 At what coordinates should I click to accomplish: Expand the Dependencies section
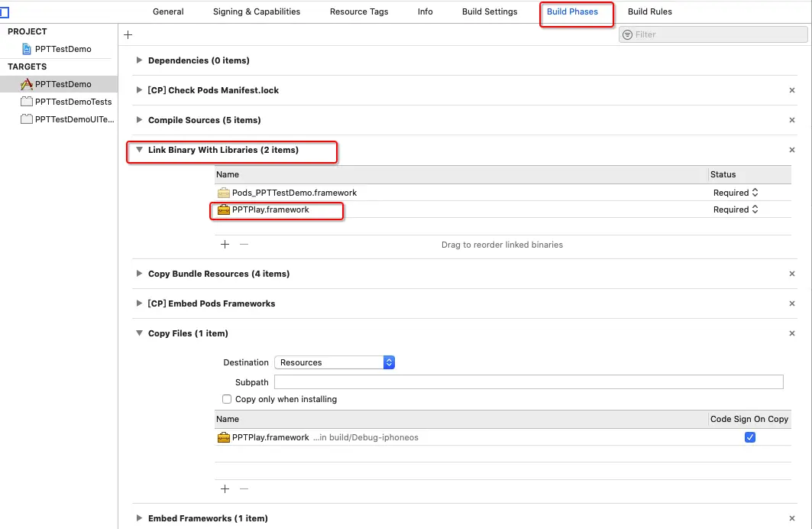[x=139, y=60]
